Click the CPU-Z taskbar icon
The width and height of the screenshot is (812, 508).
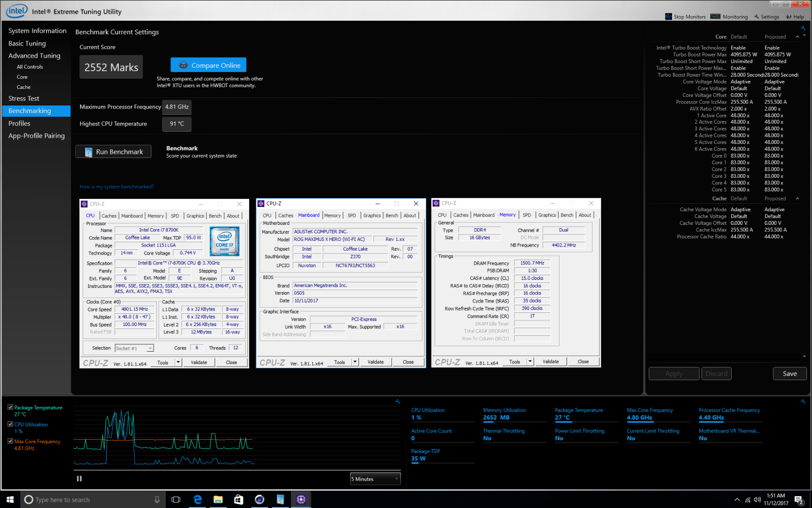301,500
